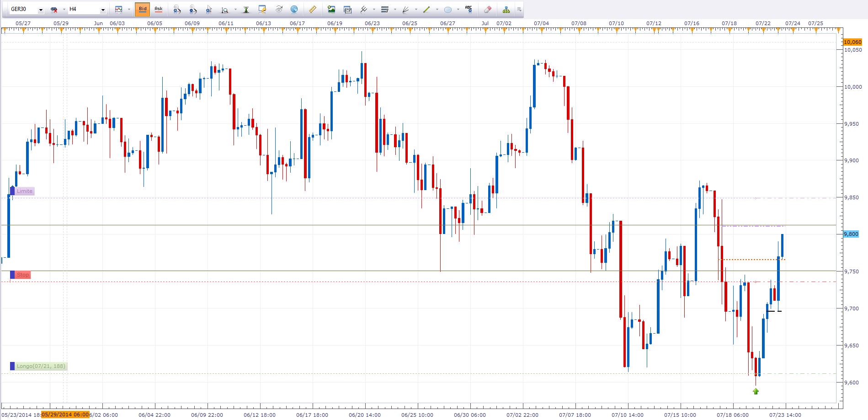
Task: Click the vertical zoom scale icon
Action: [225, 9]
